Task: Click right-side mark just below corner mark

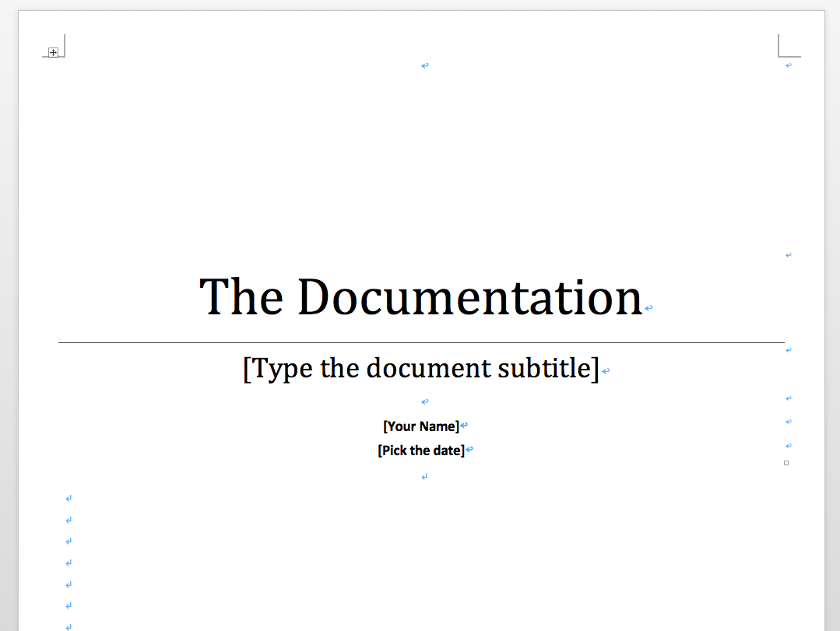Action: coord(789,65)
